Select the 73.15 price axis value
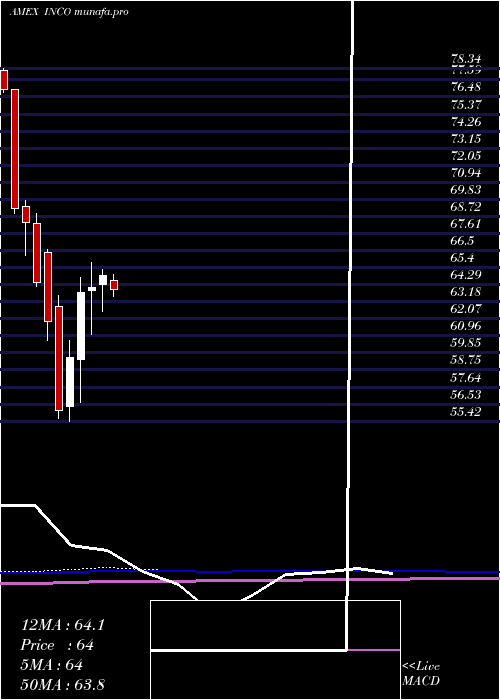Viewport: 500px width, 700px height. [x=466, y=138]
